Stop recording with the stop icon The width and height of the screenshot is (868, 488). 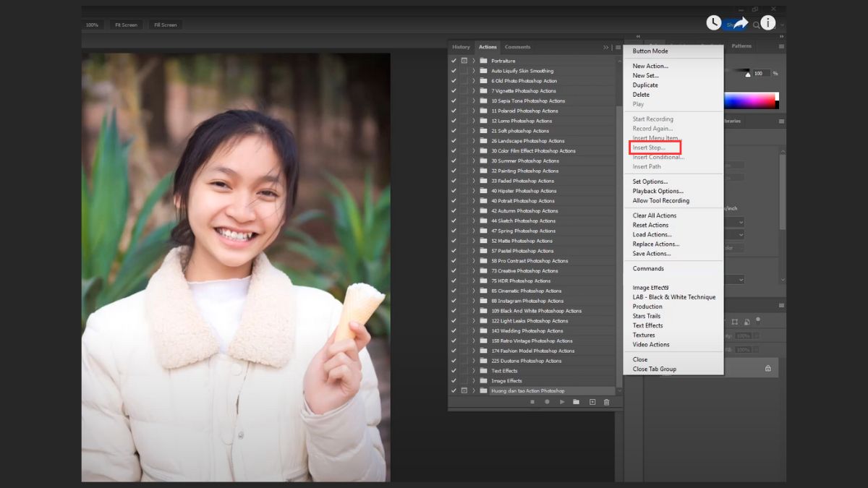[532, 402]
